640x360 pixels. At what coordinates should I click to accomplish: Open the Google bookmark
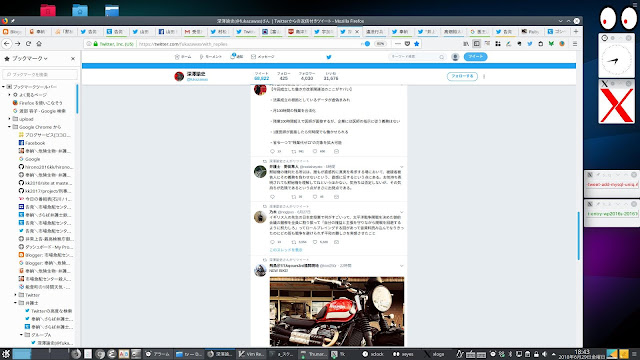(x=32, y=159)
